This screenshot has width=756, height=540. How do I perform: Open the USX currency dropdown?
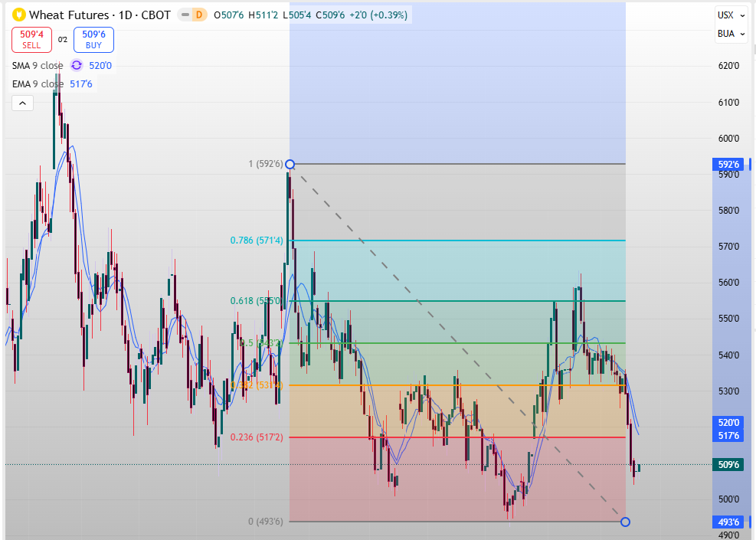[x=731, y=15]
